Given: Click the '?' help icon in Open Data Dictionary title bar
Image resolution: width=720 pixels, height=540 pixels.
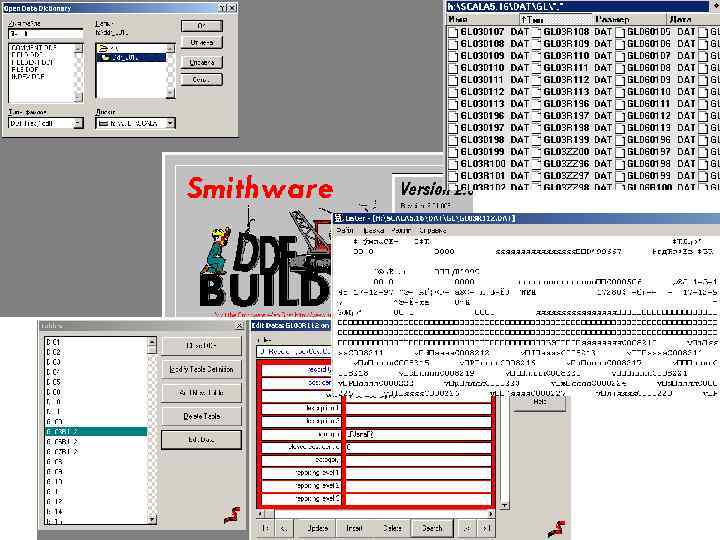Looking at the screenshot, I should [x=222, y=8].
